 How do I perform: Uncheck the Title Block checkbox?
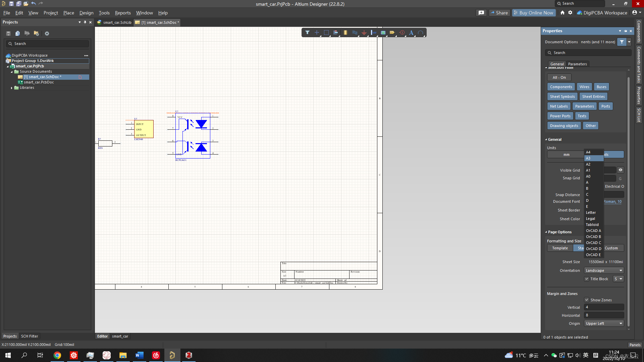587,279
